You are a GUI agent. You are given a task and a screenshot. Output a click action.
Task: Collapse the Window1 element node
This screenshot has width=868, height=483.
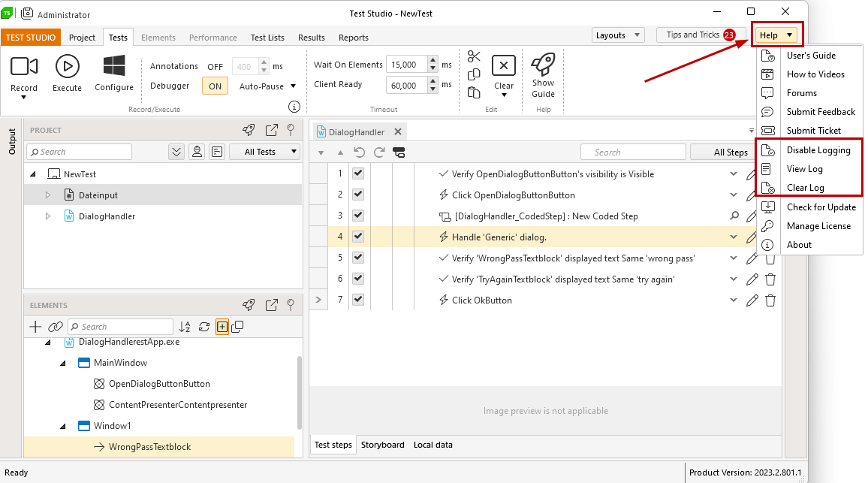tap(62, 427)
